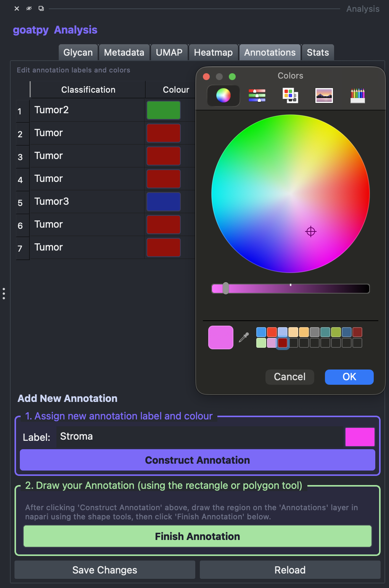
Task: Open the color palettes mode
Action: pyautogui.click(x=290, y=95)
